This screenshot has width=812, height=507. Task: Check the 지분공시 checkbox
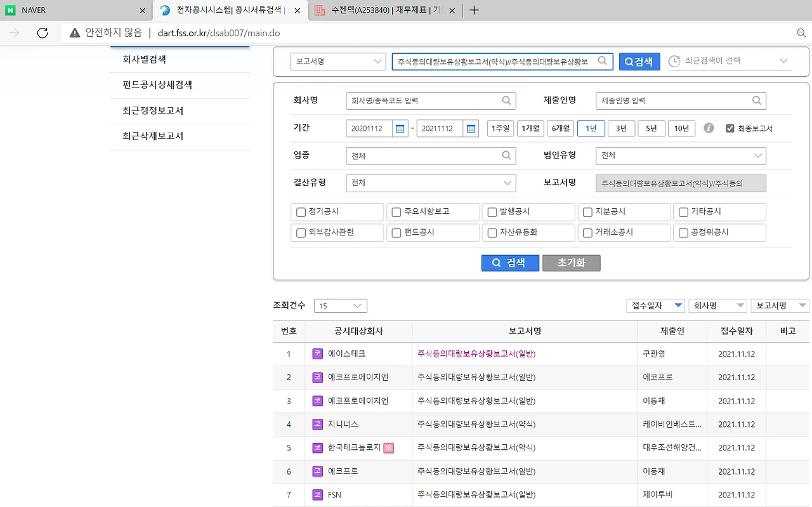[x=588, y=212]
